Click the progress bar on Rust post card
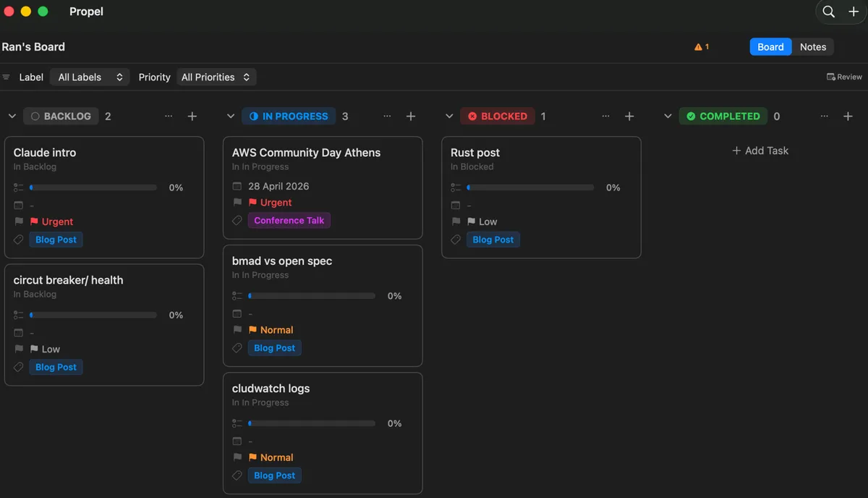The height and width of the screenshot is (498, 868). pos(531,187)
